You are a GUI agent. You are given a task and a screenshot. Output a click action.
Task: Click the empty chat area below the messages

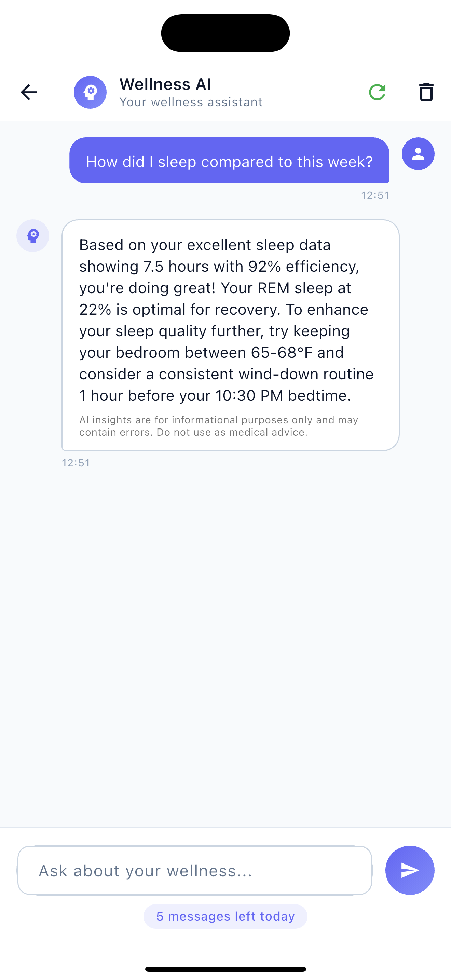(225, 647)
